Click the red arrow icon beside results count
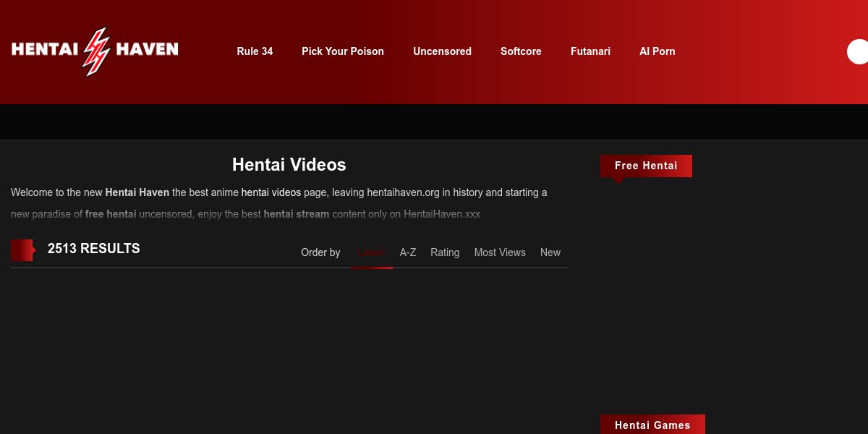Screen dimensions: 868x434 click(23, 250)
